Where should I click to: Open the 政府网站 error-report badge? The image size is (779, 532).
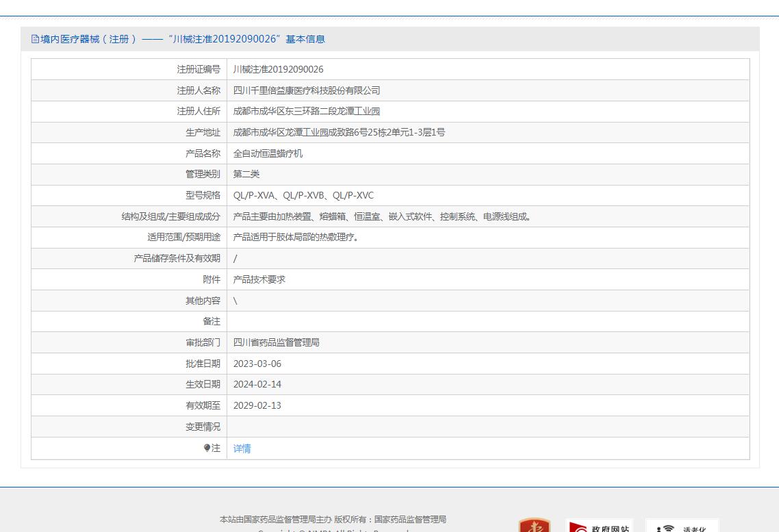tap(599, 526)
